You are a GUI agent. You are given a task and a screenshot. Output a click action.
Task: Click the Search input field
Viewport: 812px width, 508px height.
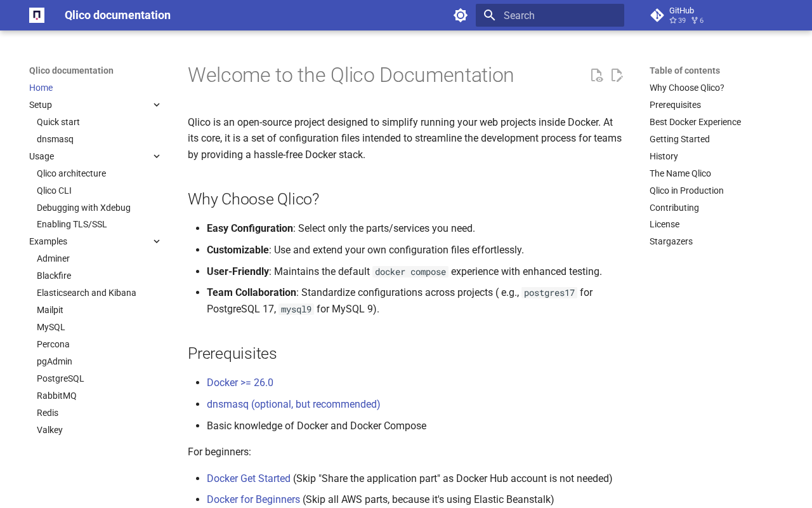tap(550, 15)
